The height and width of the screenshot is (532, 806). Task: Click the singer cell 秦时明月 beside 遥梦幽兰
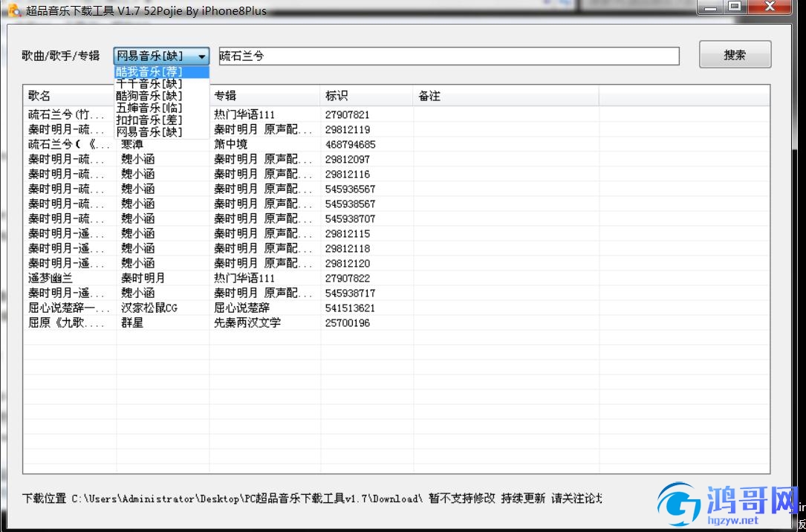pos(143,279)
